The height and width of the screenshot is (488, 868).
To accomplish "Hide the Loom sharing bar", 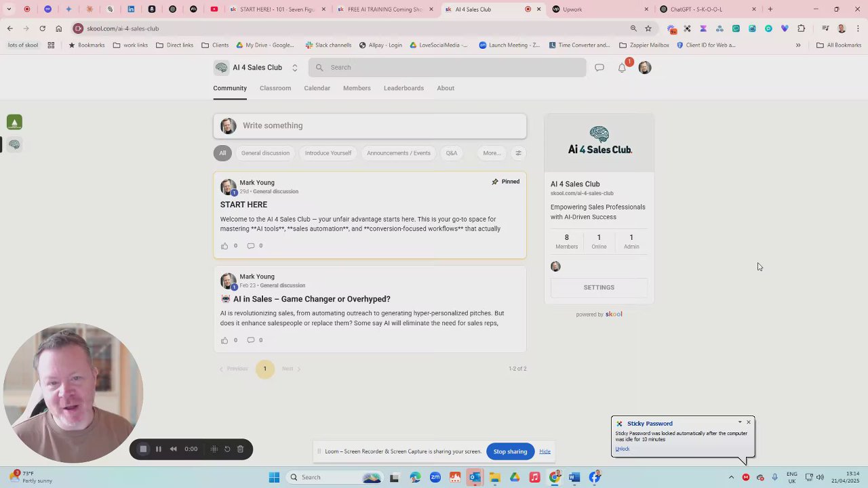I will 545,451.
